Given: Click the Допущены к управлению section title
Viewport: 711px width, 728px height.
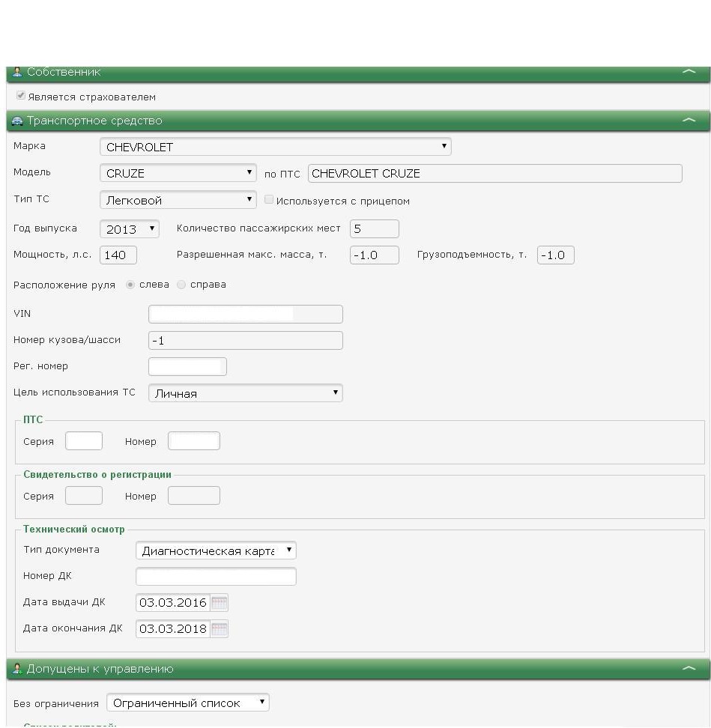Looking at the screenshot, I should pyautogui.click(x=100, y=669).
